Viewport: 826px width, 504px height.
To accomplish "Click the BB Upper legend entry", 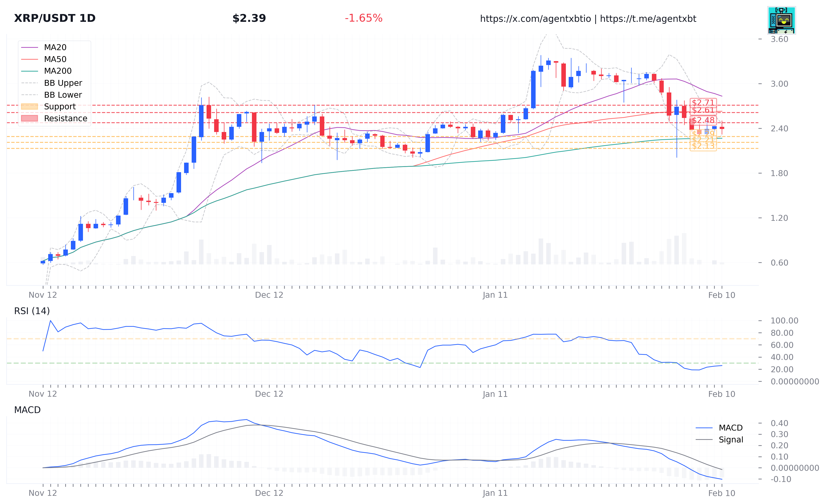I will [52, 83].
